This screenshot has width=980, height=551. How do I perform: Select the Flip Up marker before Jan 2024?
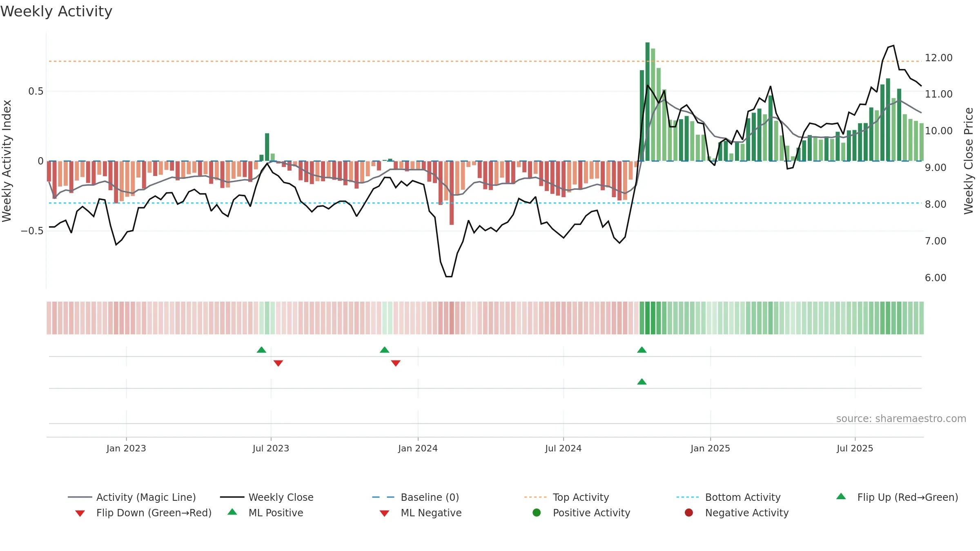tap(385, 350)
